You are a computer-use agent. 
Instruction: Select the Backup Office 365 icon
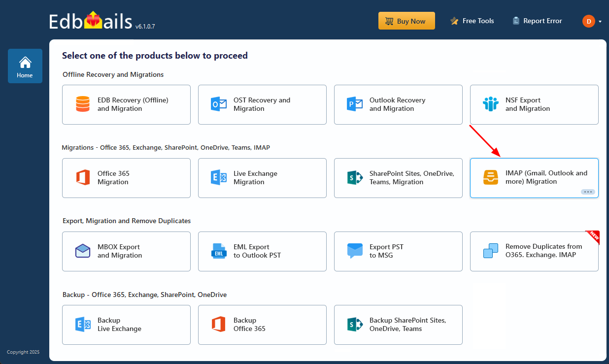(x=218, y=324)
